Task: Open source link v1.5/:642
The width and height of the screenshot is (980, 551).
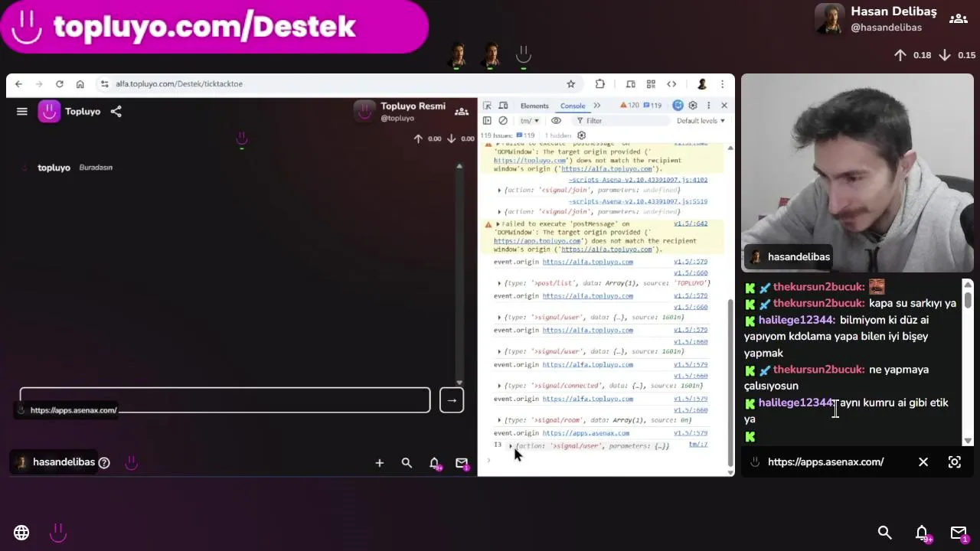Action: coord(691,223)
